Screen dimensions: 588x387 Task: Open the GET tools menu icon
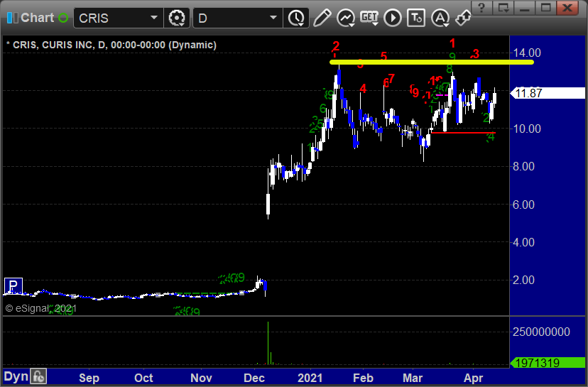(369, 18)
